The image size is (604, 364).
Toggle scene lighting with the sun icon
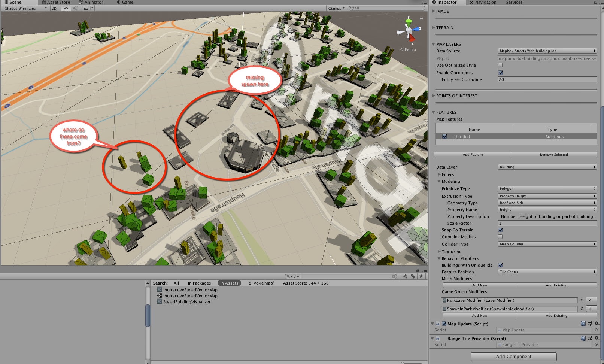(66, 8)
